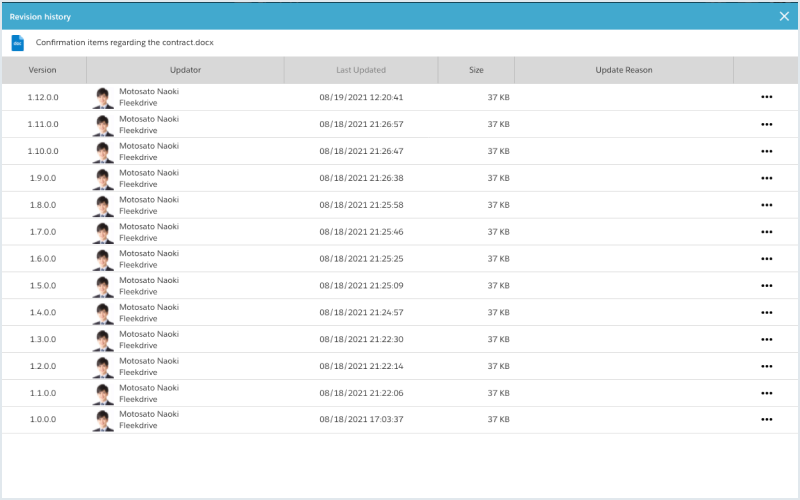The image size is (800, 500).
Task: Click the updator avatar in the 1.11.0.0 row
Action: (x=103, y=124)
